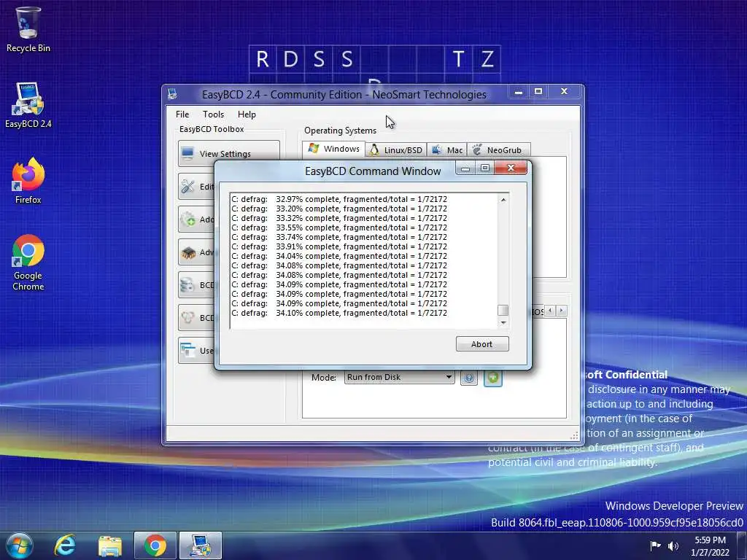Open File Explorer from the taskbar
The height and width of the screenshot is (560, 747).
pos(109,545)
